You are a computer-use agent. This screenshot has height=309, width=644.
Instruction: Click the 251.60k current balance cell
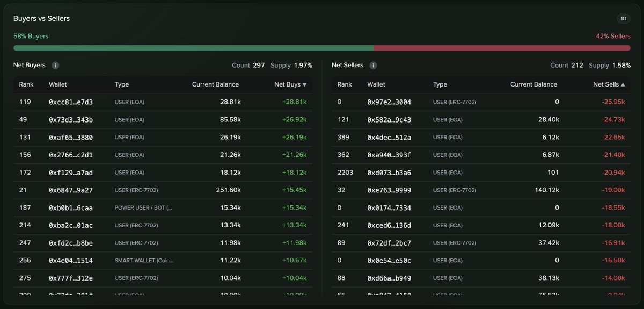(x=228, y=190)
